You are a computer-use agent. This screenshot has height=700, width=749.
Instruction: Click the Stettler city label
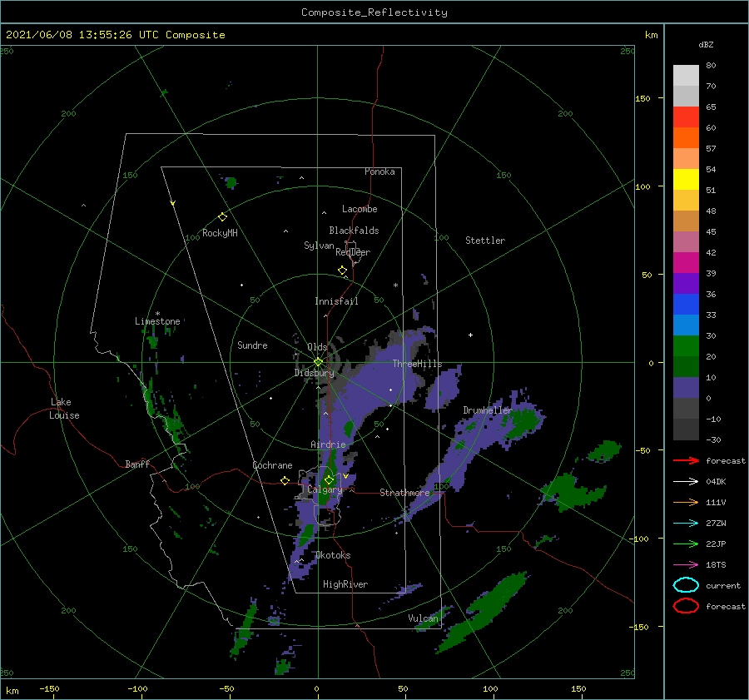pyautogui.click(x=485, y=241)
